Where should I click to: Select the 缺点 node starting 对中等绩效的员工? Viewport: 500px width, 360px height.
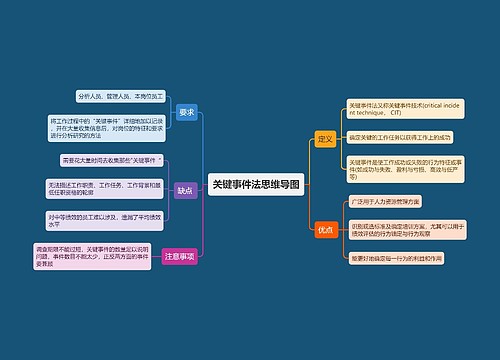click(x=104, y=221)
